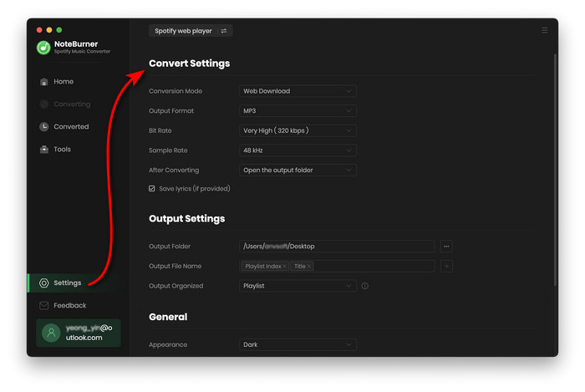The width and height of the screenshot is (585, 392).
Task: Click the Home house icon
Action: 44,82
